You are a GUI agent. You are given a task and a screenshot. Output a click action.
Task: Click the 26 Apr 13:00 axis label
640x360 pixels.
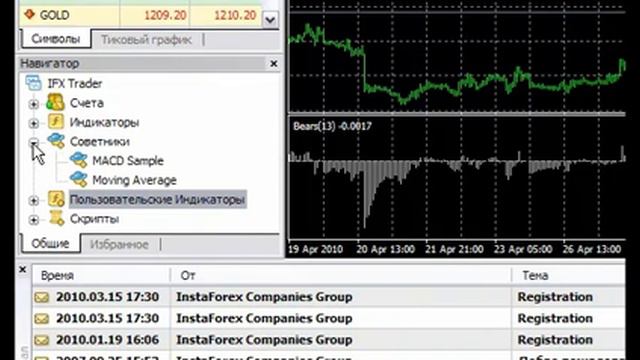(592, 249)
